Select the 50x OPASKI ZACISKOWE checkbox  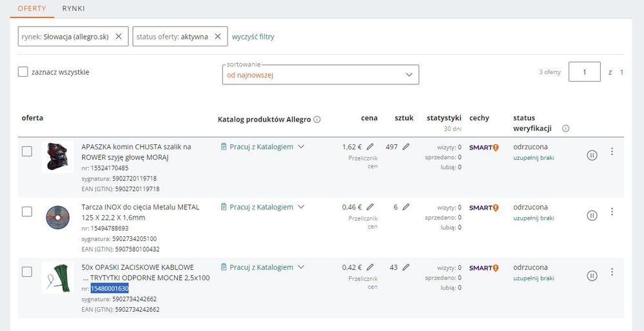(27, 272)
